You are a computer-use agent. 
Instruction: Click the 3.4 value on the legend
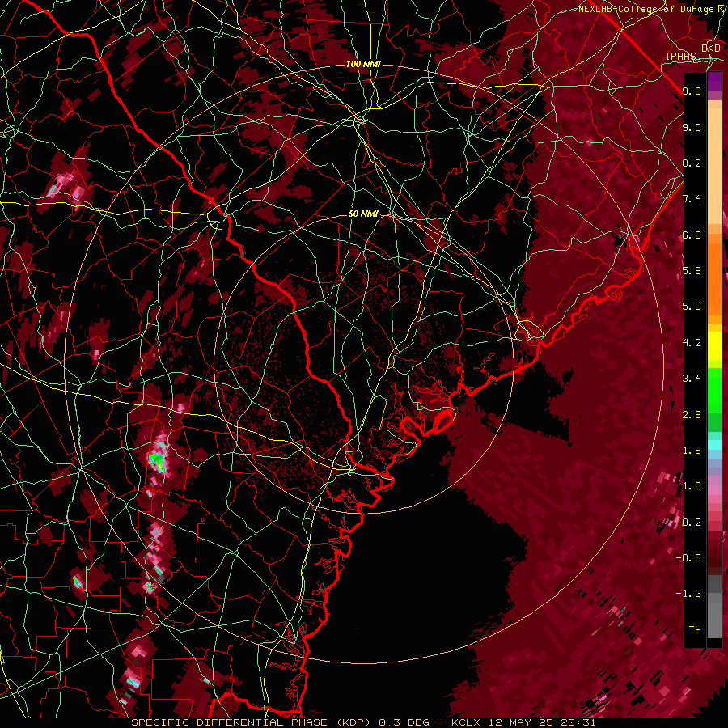pos(692,379)
